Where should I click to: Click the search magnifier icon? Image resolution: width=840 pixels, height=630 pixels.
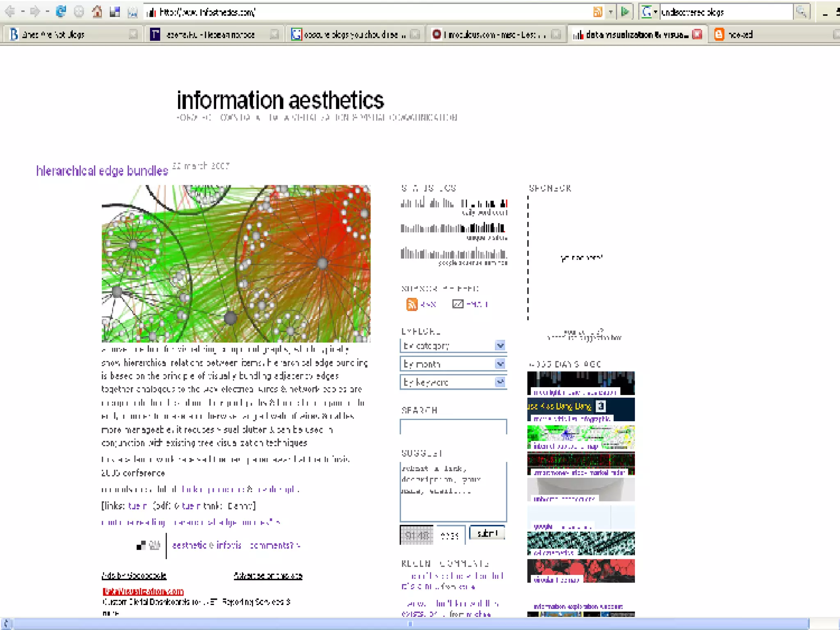(801, 12)
